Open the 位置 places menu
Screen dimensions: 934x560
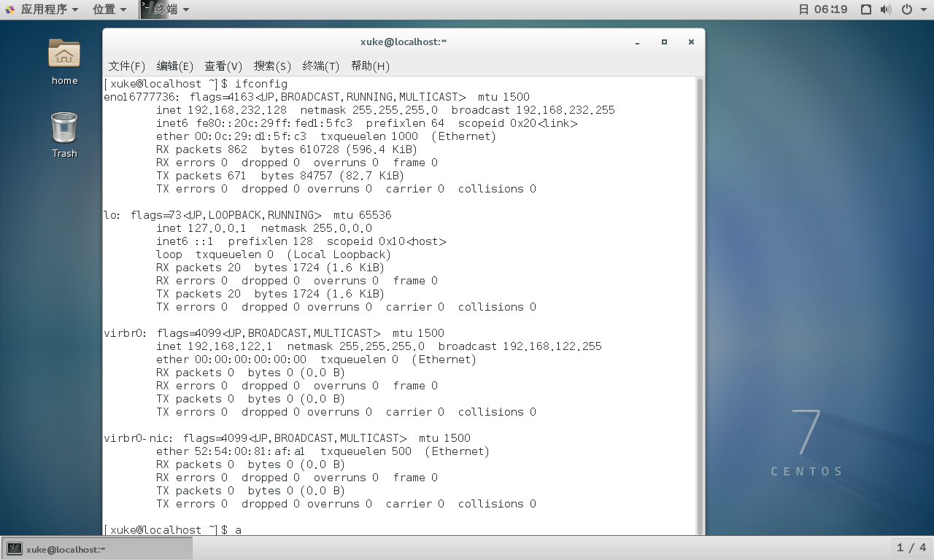click(x=109, y=9)
